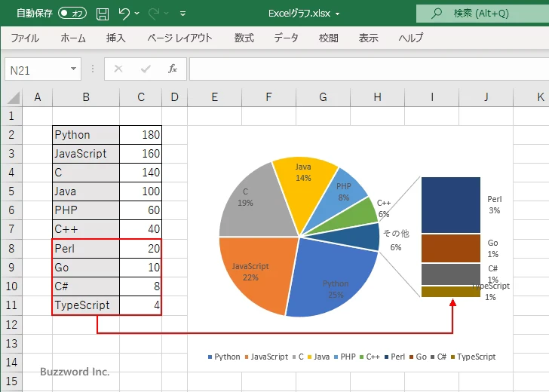Switch to the データ tab
Screen dimensions: 549x392
tap(286, 38)
